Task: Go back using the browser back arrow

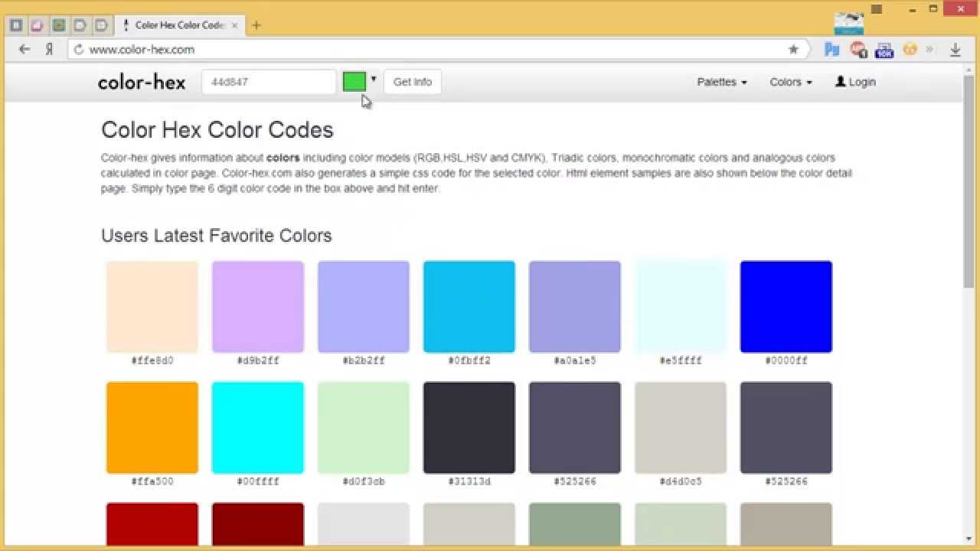Action: [x=24, y=49]
